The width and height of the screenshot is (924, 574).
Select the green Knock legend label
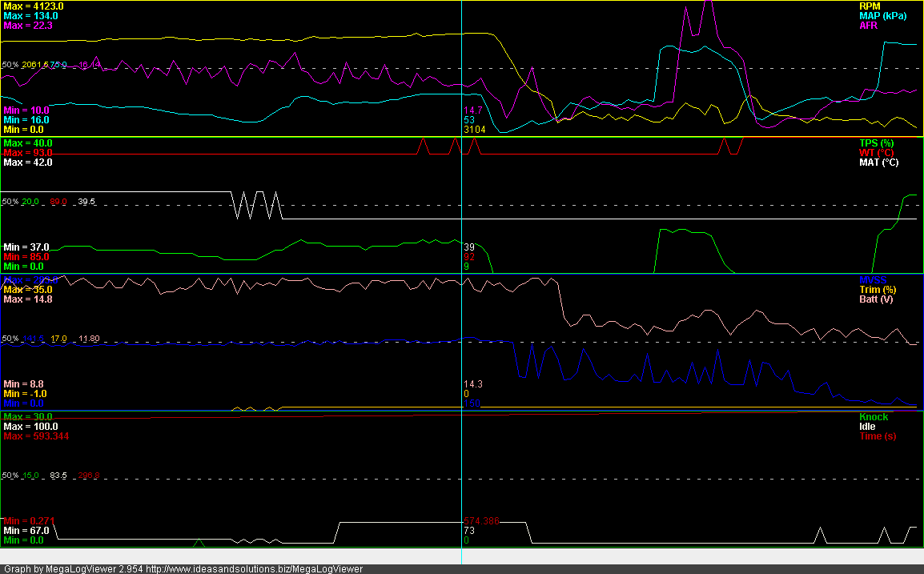(874, 416)
